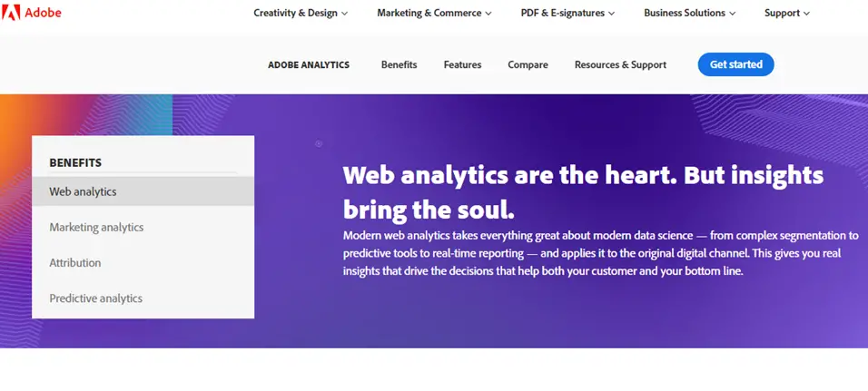
Task: Click the BENEFITS panel heading
Action: tap(75, 163)
